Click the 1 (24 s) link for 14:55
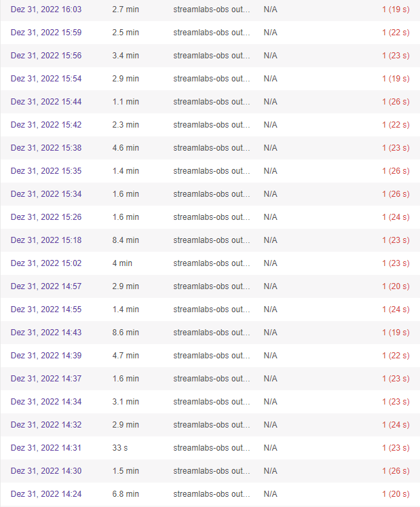 396,309
